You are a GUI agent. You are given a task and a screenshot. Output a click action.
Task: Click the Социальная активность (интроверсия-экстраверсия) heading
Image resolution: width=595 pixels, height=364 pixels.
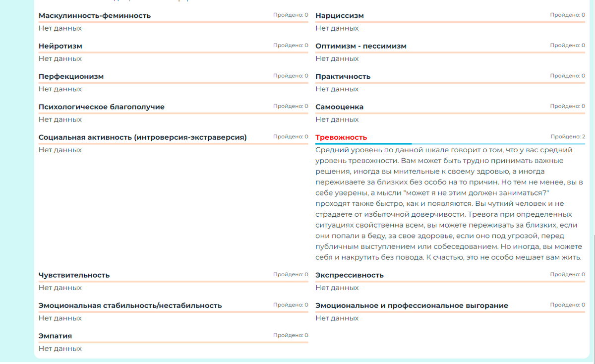tap(143, 137)
